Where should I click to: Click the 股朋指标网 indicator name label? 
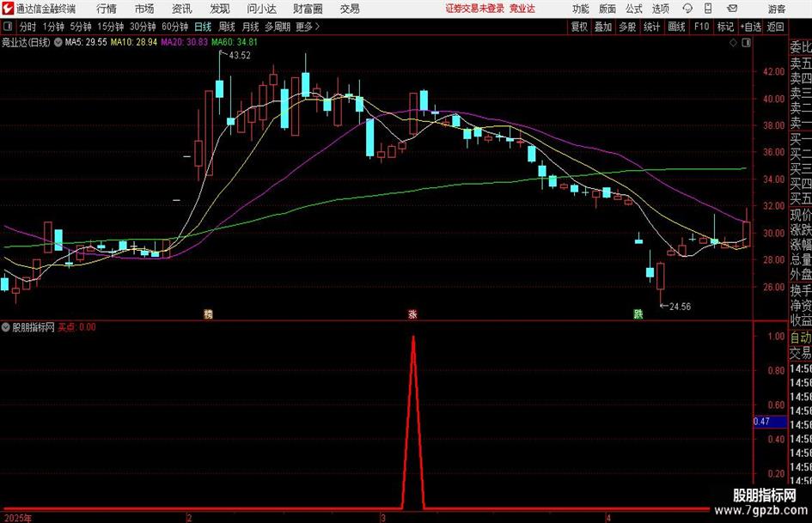[x=34, y=327]
